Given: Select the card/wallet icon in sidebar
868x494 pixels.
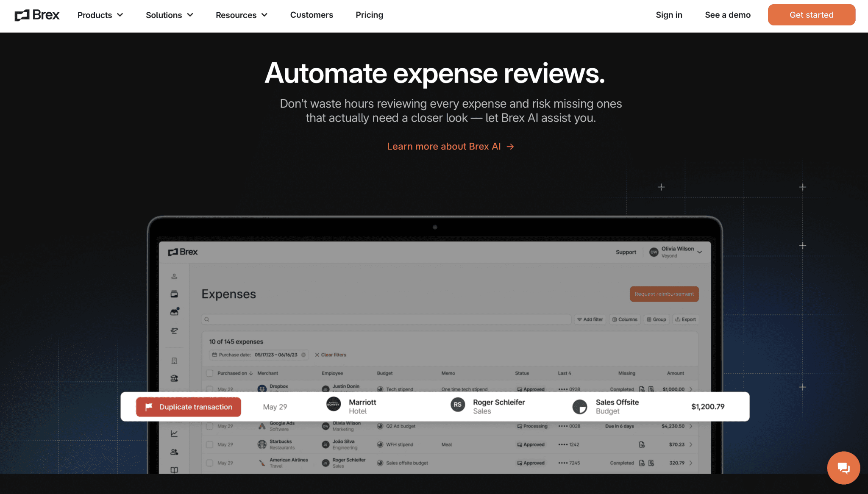Looking at the screenshot, I should [x=174, y=294].
